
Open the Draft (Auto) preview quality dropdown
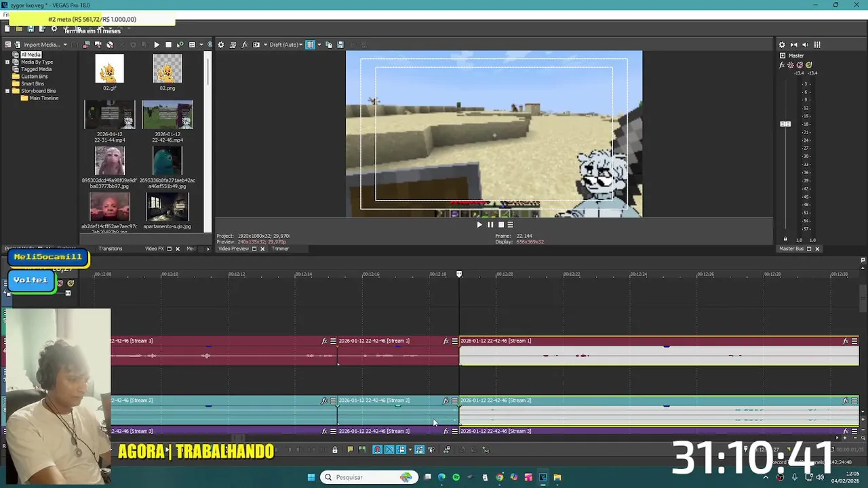(x=285, y=45)
